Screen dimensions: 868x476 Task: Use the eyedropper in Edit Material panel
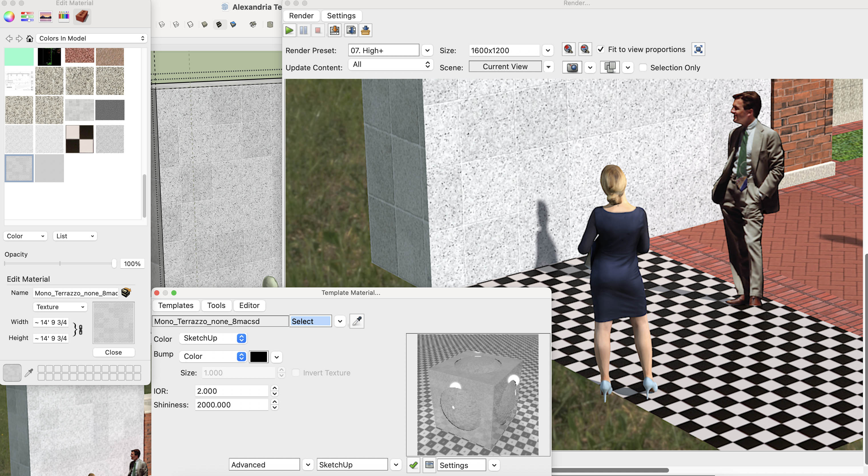tap(29, 373)
